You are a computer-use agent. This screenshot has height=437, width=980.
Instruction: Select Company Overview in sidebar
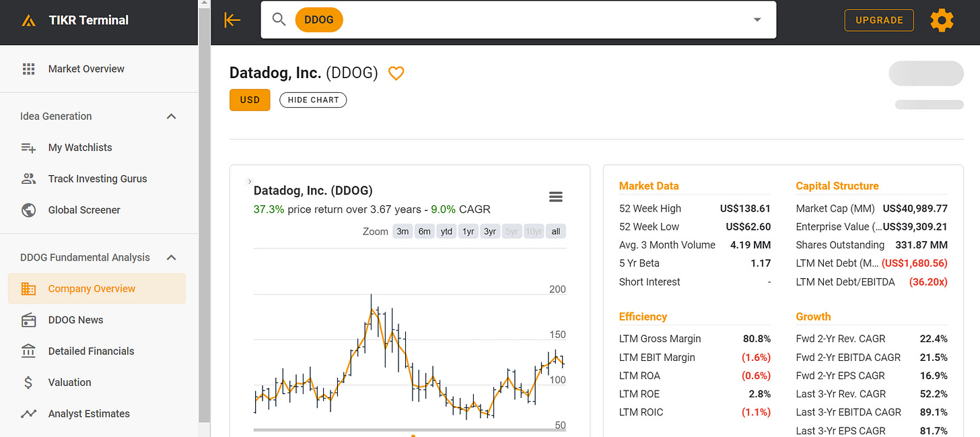pos(97,289)
